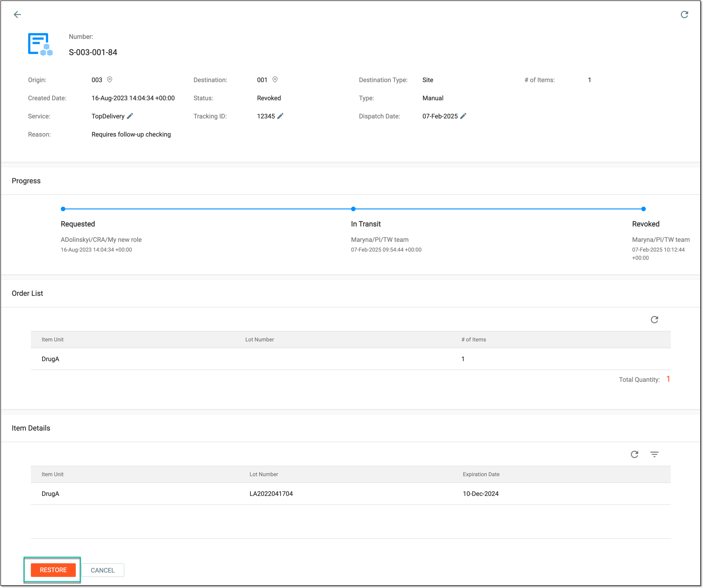The height and width of the screenshot is (588, 703).
Task: Click Item Unit header in Order List
Action: [53, 339]
